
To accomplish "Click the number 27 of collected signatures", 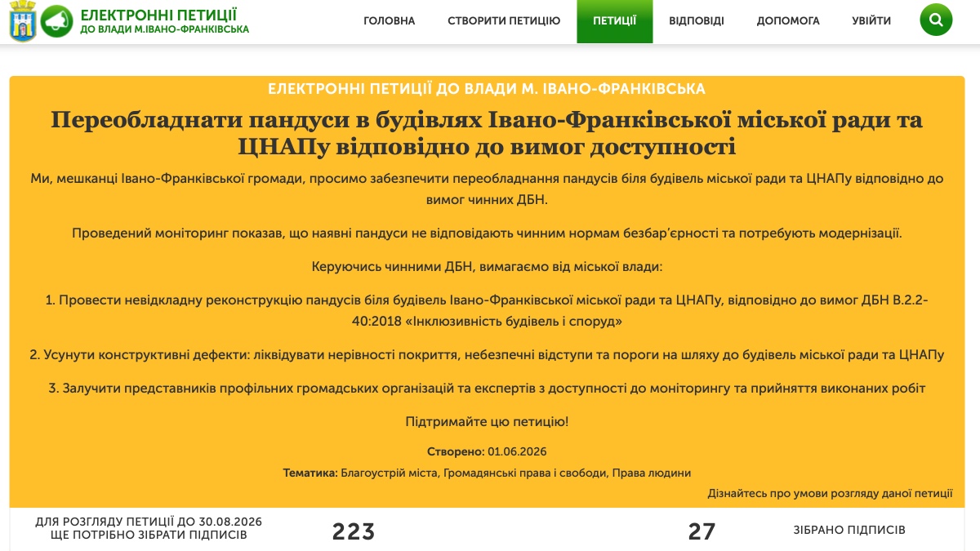I will [x=702, y=531].
